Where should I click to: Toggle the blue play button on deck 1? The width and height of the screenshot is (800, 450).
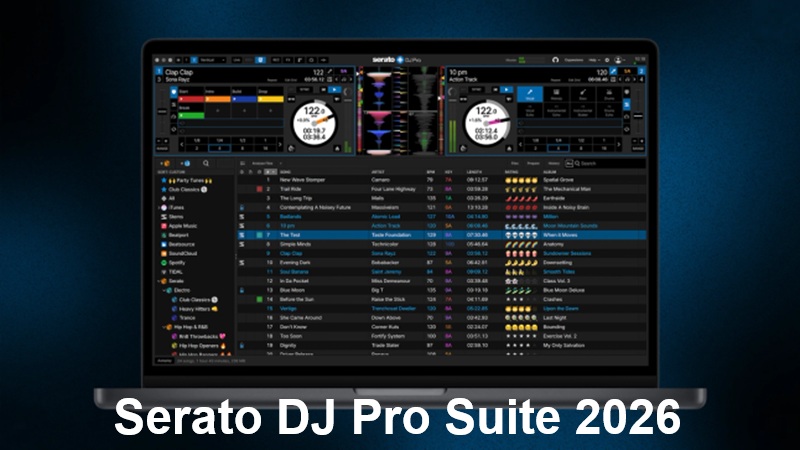[335, 90]
